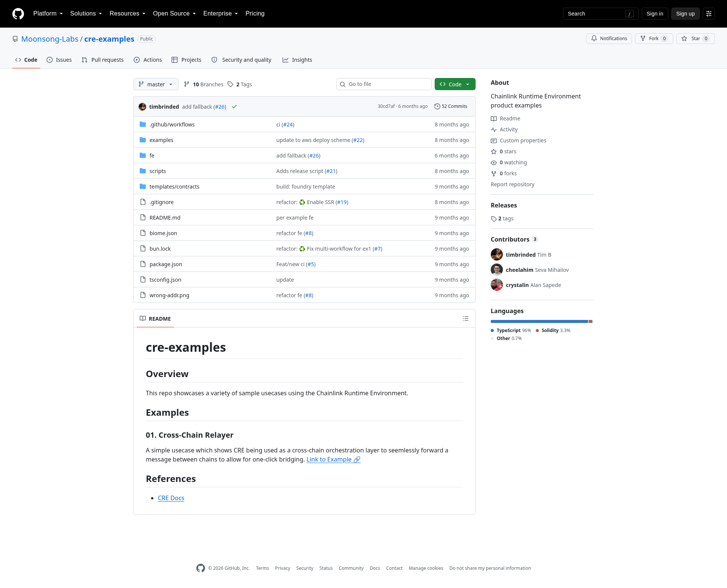Open the Pricing link in header
This screenshot has height=588, width=727.
(255, 14)
